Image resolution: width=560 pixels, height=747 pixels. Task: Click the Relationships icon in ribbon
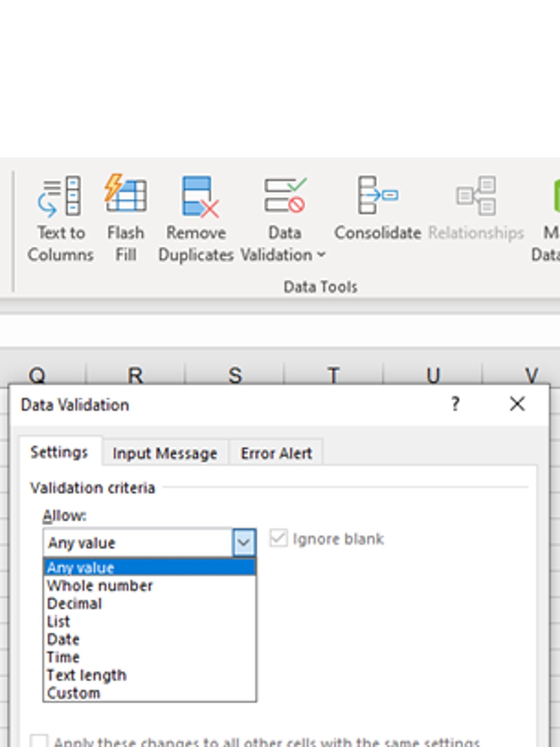[x=476, y=195]
